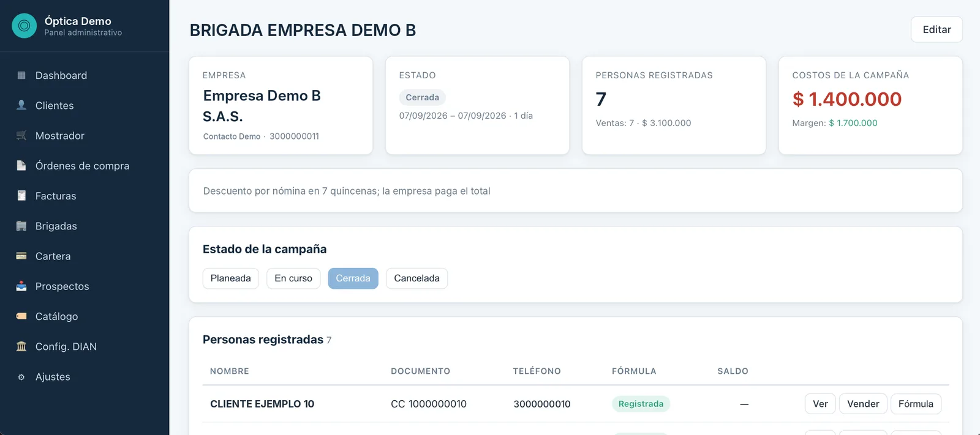Click the Cerrada badge in Estado card

click(422, 97)
